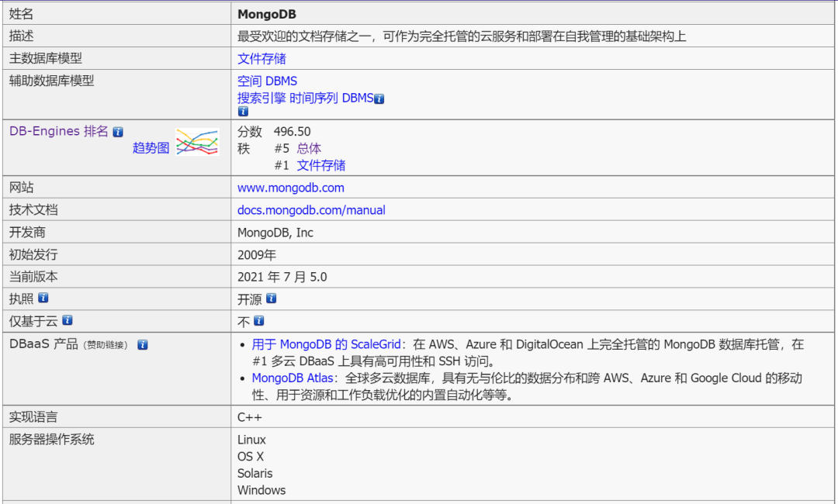
Task: Open 文件存储 link beside #1 rank
Action: (321, 165)
